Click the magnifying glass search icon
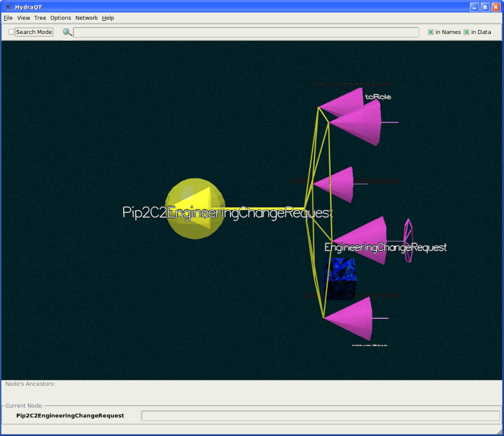504x436 pixels. click(67, 32)
